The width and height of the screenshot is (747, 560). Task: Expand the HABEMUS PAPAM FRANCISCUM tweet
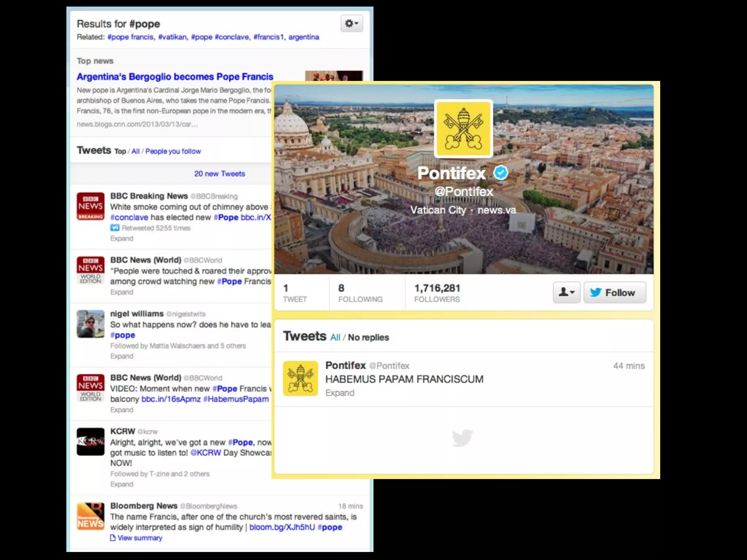click(x=340, y=393)
